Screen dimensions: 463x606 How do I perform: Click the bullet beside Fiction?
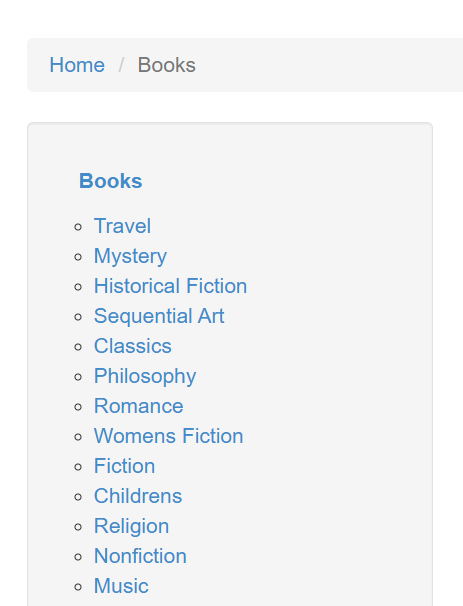point(78,467)
